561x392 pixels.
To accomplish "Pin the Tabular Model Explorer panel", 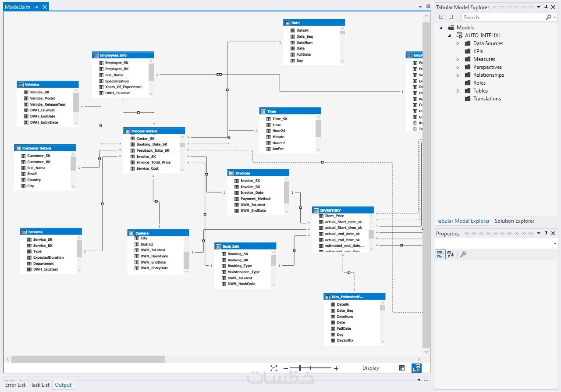I will 546,7.
